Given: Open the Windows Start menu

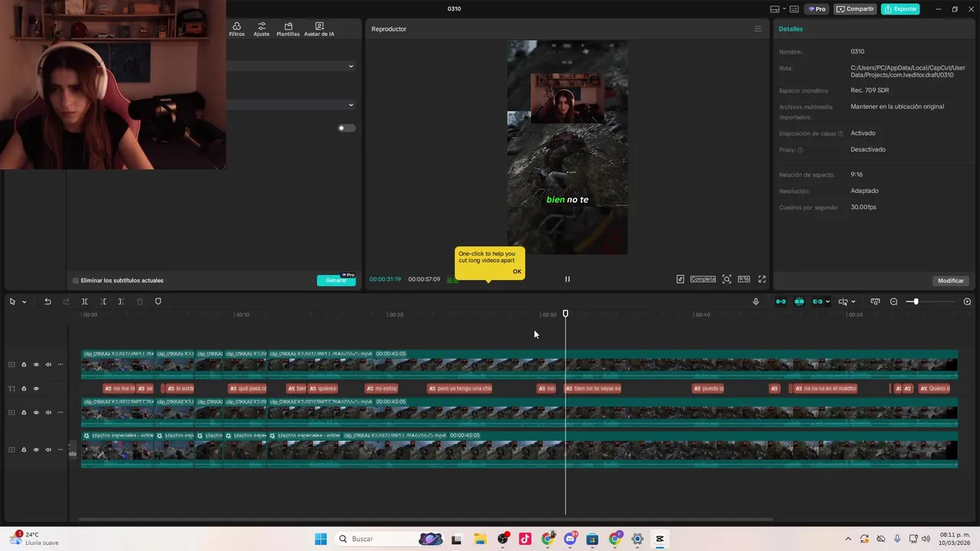Looking at the screenshot, I should tap(321, 539).
